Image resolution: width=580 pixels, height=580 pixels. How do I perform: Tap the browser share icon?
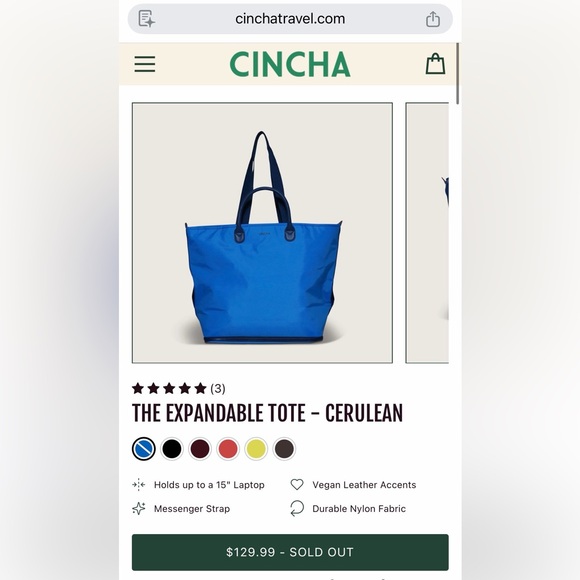coord(432,19)
